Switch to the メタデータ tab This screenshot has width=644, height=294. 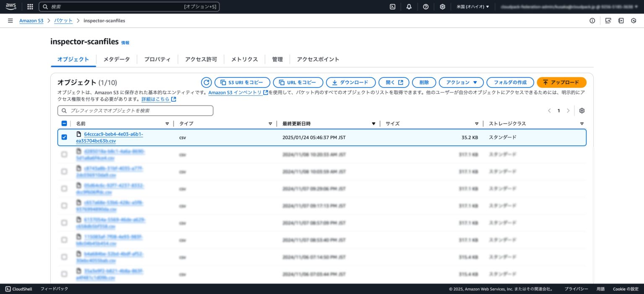(116, 59)
